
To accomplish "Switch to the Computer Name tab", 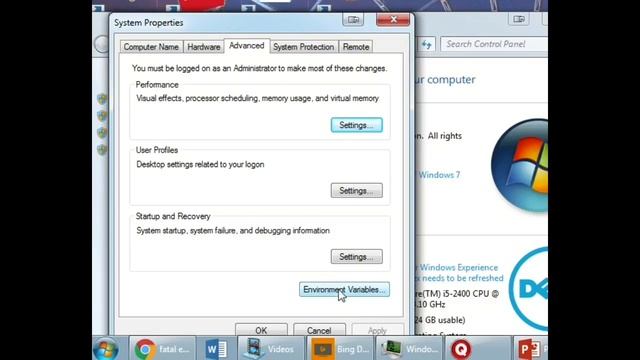I will [x=151, y=47].
